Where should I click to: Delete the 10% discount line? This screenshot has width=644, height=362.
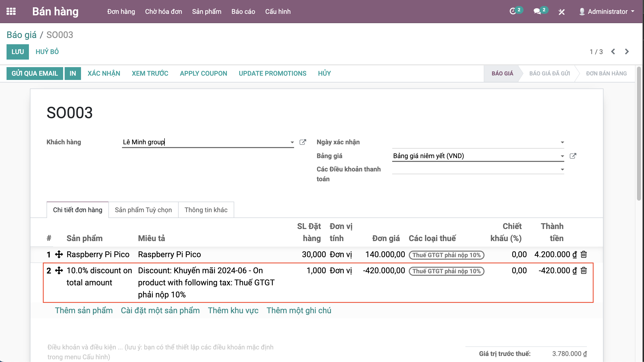pos(584,270)
